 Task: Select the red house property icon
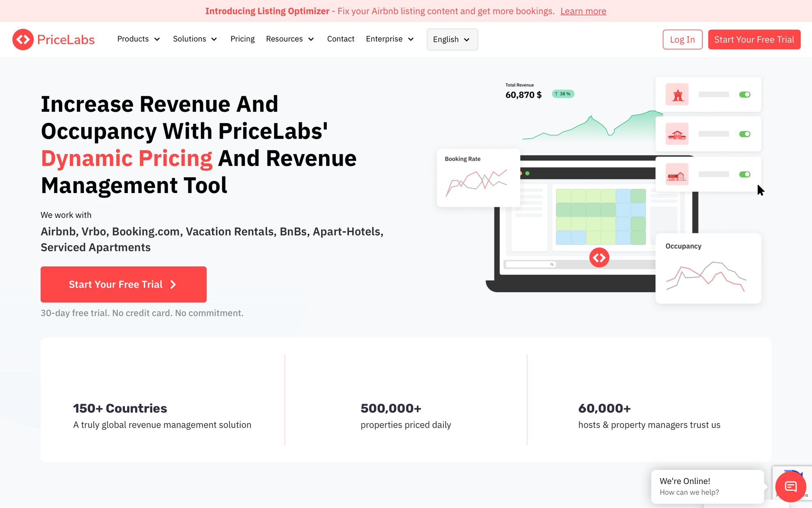677,134
